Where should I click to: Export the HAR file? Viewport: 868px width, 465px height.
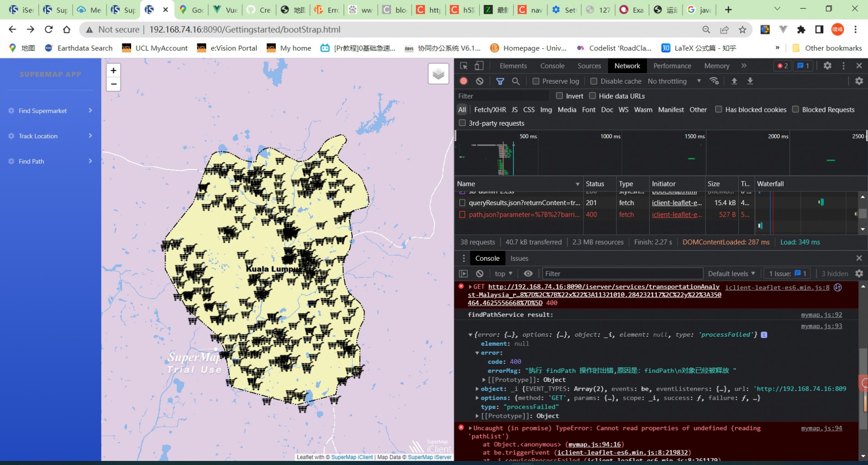pos(750,81)
